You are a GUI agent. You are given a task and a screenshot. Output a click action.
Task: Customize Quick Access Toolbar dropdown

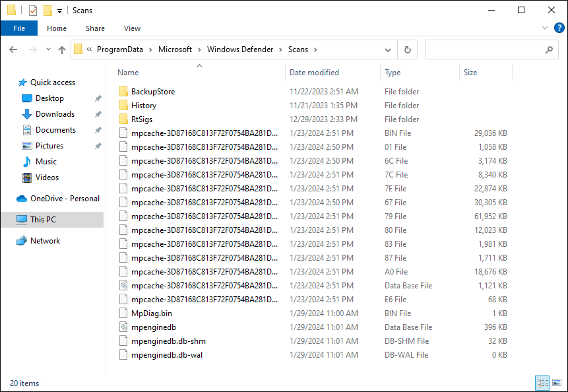[x=59, y=11]
